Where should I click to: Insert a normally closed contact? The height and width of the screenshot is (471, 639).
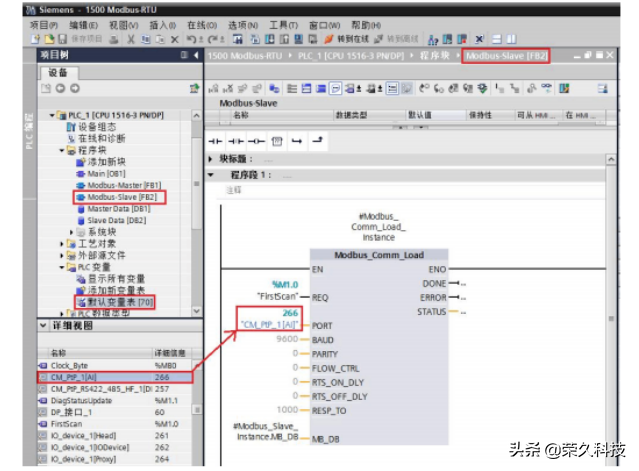(236, 141)
